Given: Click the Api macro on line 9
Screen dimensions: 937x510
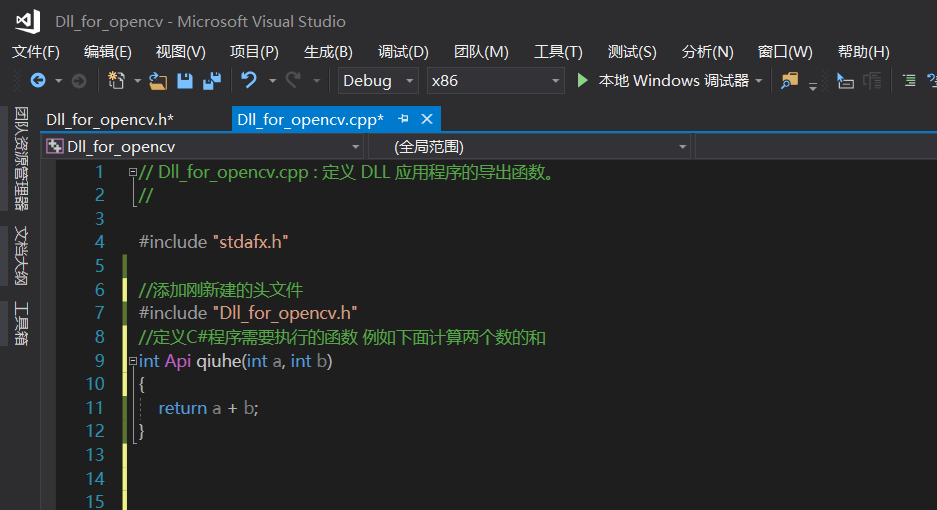Looking at the screenshot, I should point(177,361).
